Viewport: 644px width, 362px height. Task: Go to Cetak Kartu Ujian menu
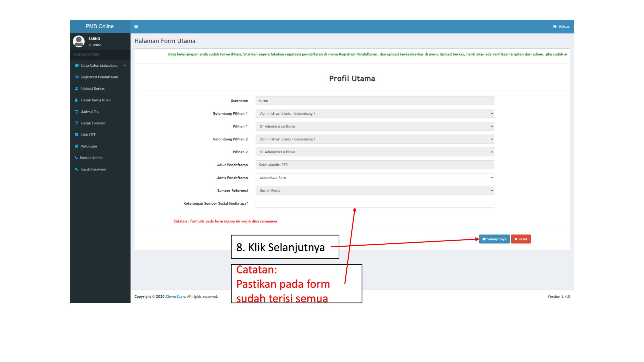(x=96, y=100)
